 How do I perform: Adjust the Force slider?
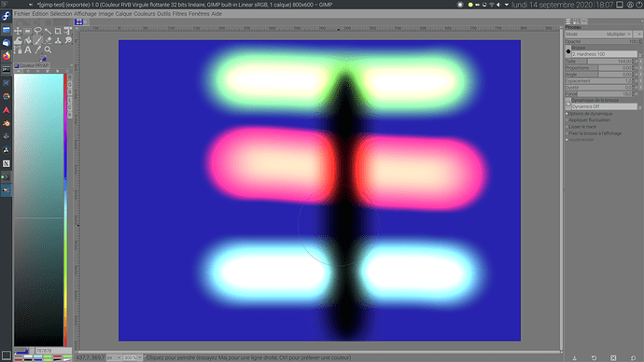pyautogui.click(x=600, y=94)
